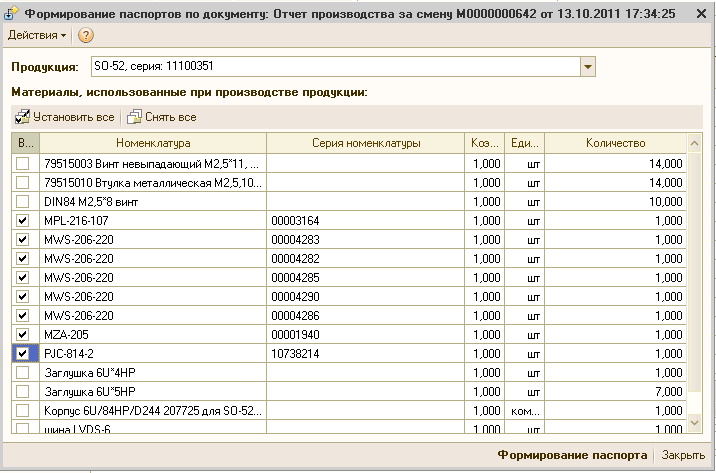Click the Установить все checkmark icon
Viewport: 716px width, 473px height.
22,117
